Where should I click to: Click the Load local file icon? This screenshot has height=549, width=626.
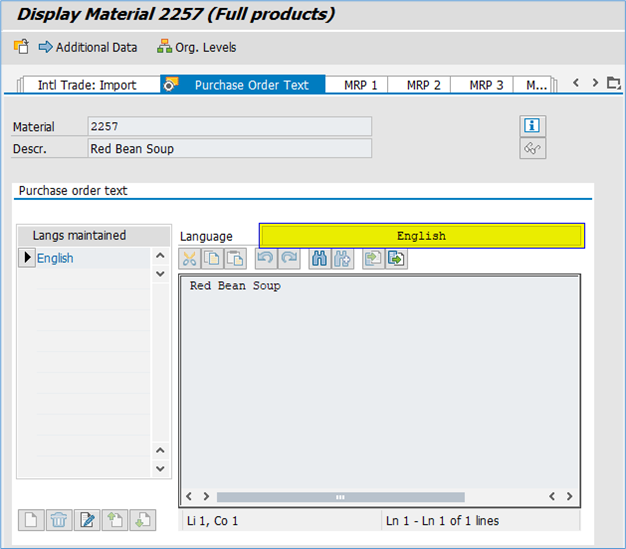pyautogui.click(x=373, y=259)
